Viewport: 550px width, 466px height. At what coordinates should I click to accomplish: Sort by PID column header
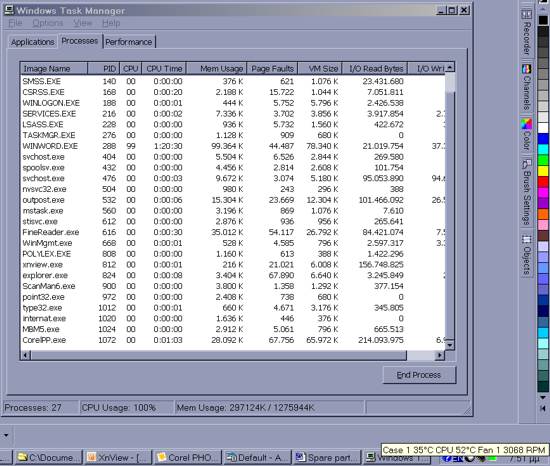coord(104,69)
